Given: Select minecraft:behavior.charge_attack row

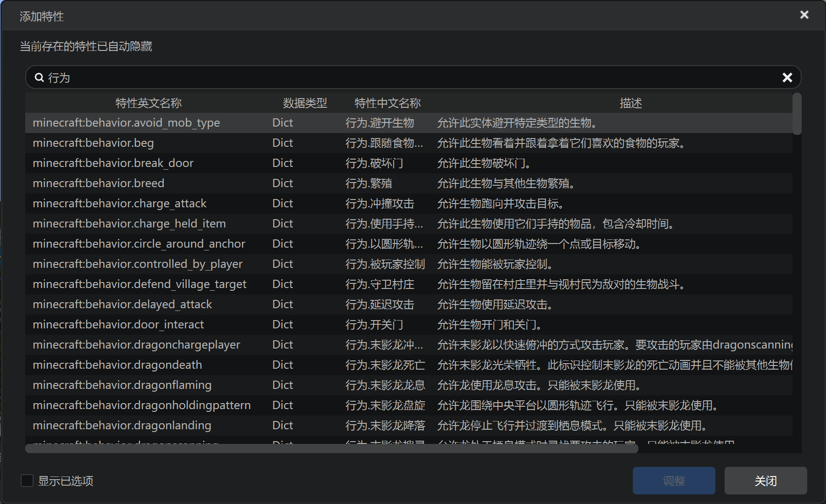Looking at the screenshot, I should point(409,204).
